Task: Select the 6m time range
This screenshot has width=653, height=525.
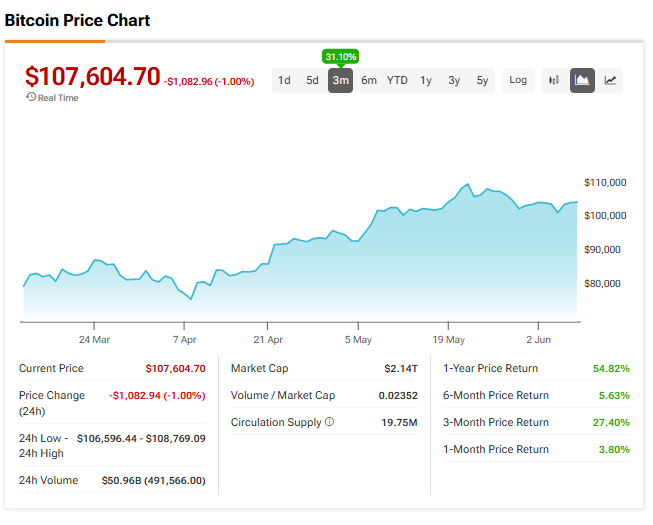Action: 369,80
